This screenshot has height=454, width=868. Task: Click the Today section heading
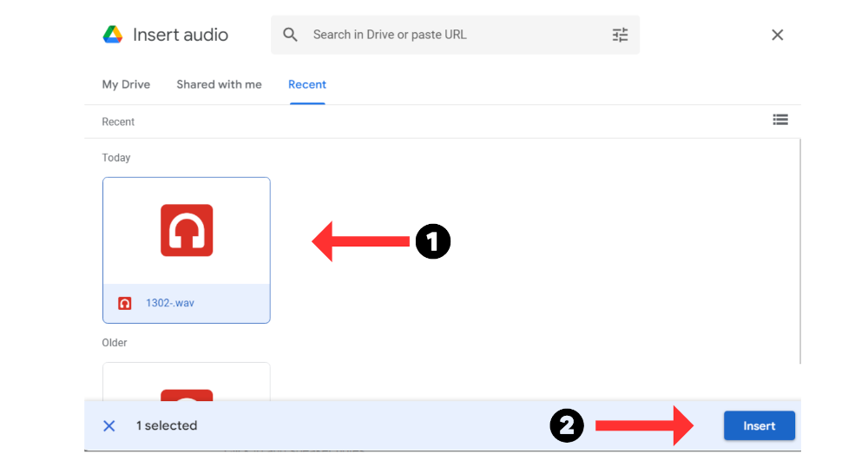[116, 158]
